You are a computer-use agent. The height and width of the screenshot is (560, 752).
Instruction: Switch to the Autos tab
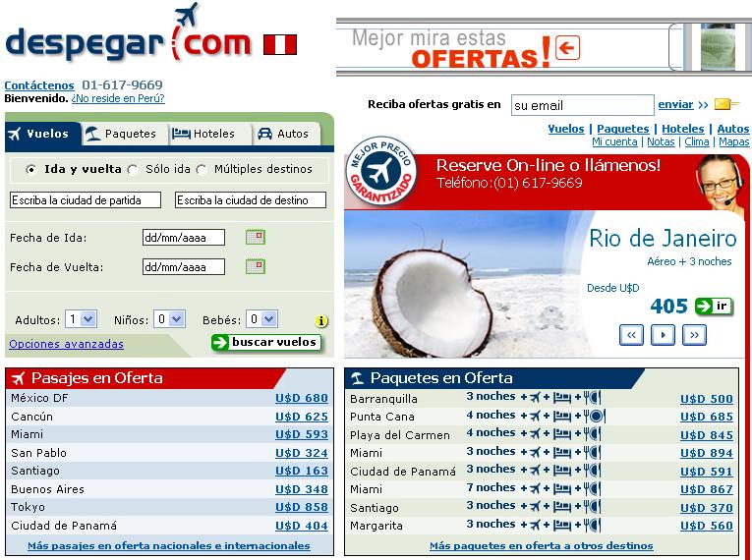[285, 134]
